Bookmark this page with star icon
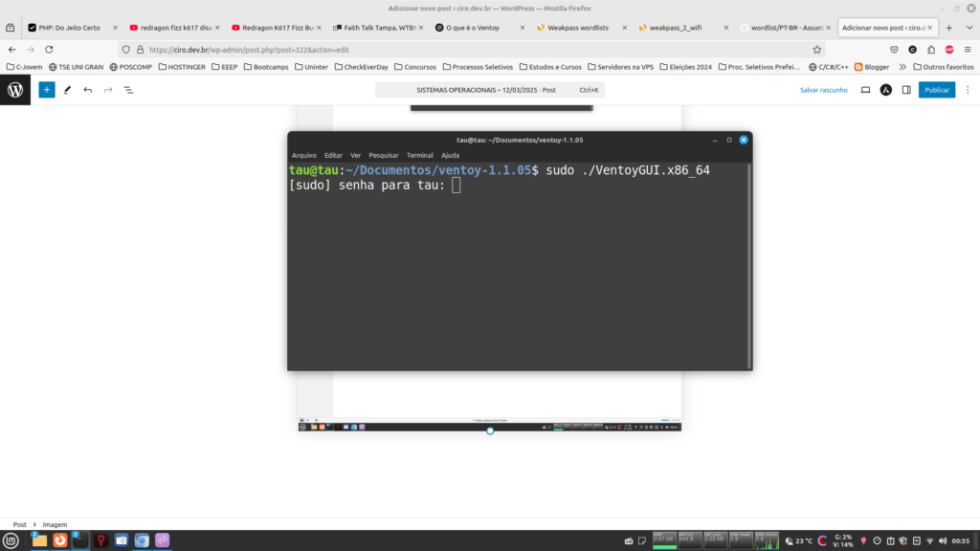The width and height of the screenshot is (980, 551). click(x=817, y=49)
